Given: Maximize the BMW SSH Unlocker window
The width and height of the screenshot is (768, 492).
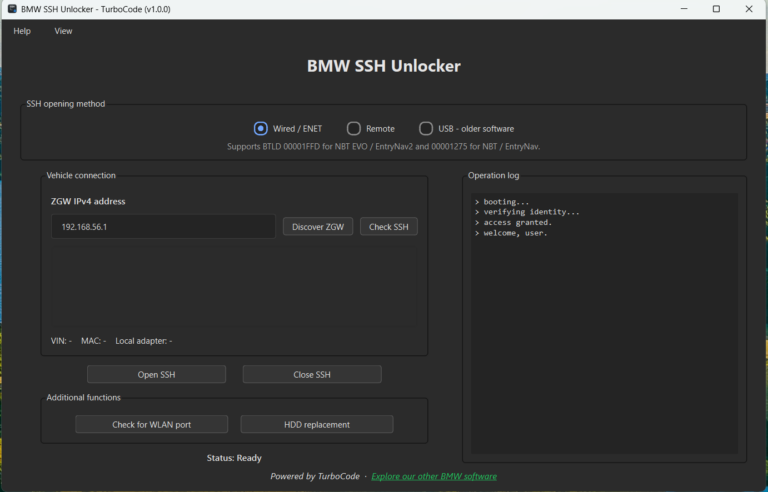Looking at the screenshot, I should click(x=716, y=9).
